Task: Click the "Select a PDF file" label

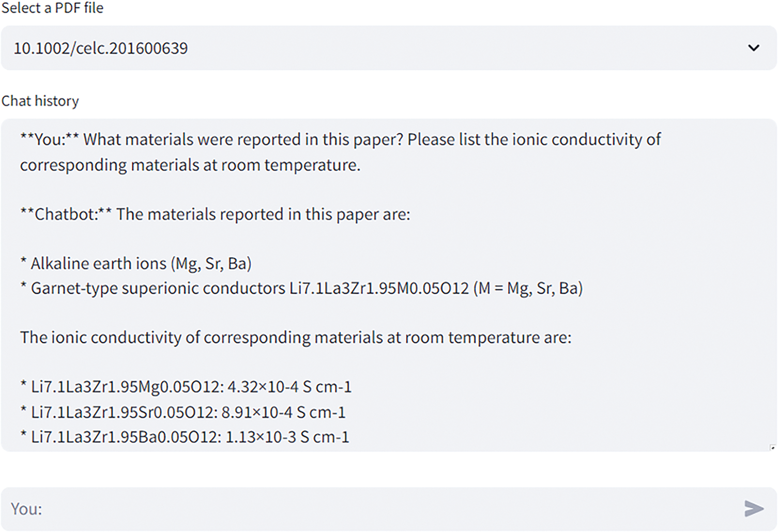Action: pos(52,8)
